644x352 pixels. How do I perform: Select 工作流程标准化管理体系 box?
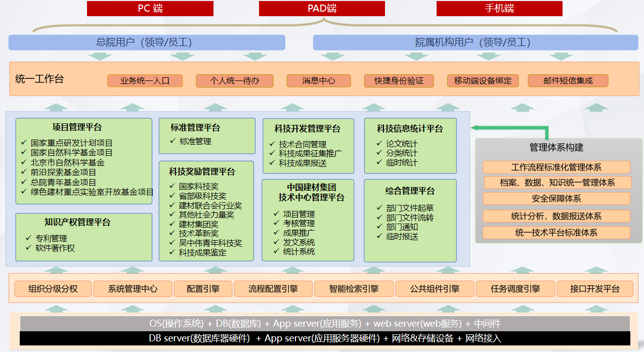[556, 167]
